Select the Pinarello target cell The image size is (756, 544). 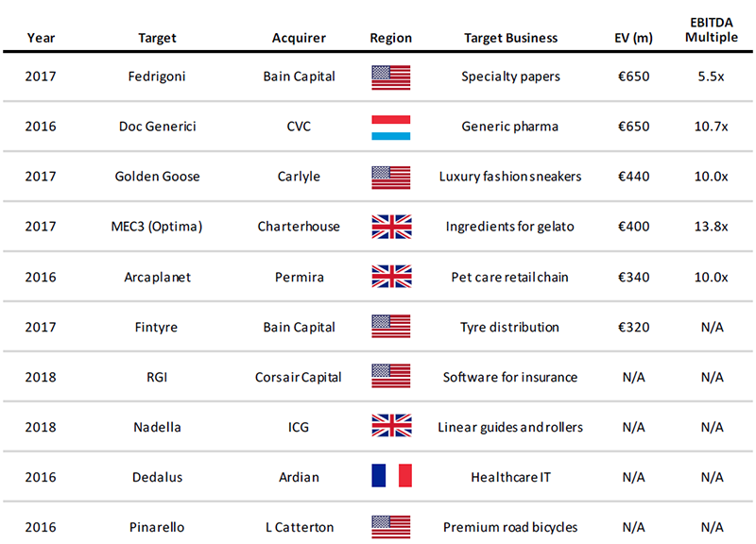(157, 527)
